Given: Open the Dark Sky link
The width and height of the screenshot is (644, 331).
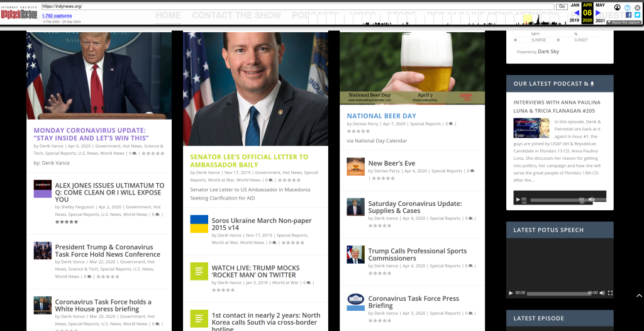Looking at the screenshot, I should (x=548, y=52).
